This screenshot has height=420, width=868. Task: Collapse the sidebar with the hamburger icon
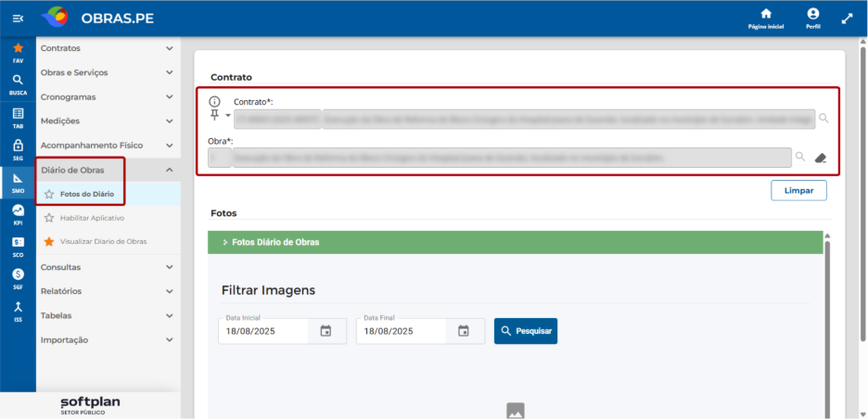18,19
